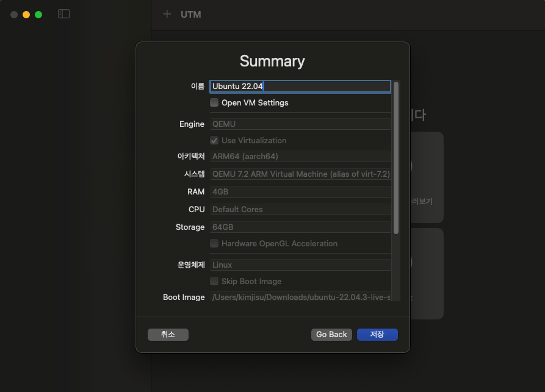Viewport: 545px width, 392px height.
Task: Click the Boot Image label
Action: (184, 298)
